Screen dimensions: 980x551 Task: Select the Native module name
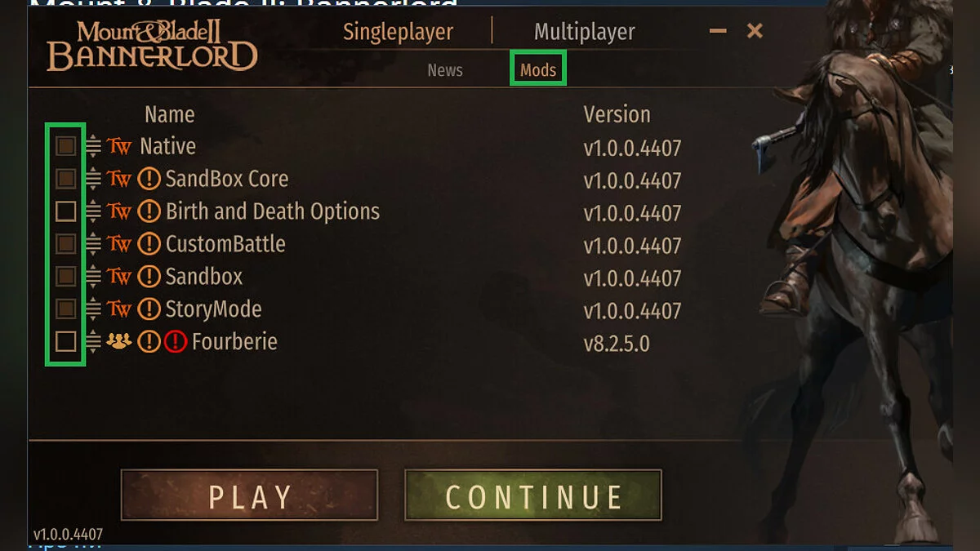click(x=167, y=147)
